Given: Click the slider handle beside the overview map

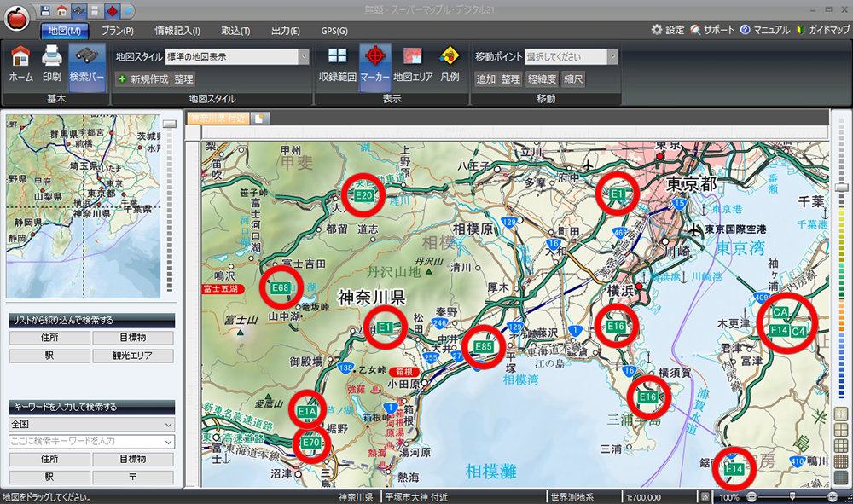Looking at the screenshot, I should coord(170,124).
